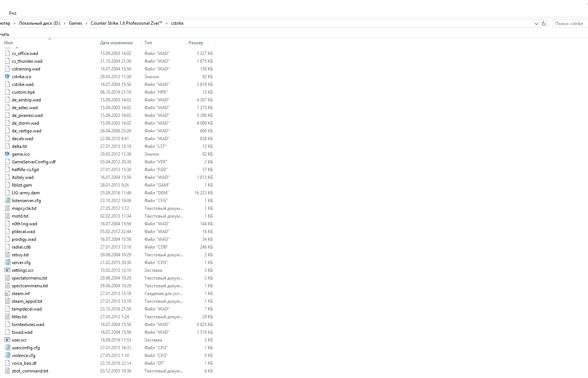Select the file cstraining.wad

pos(26,69)
